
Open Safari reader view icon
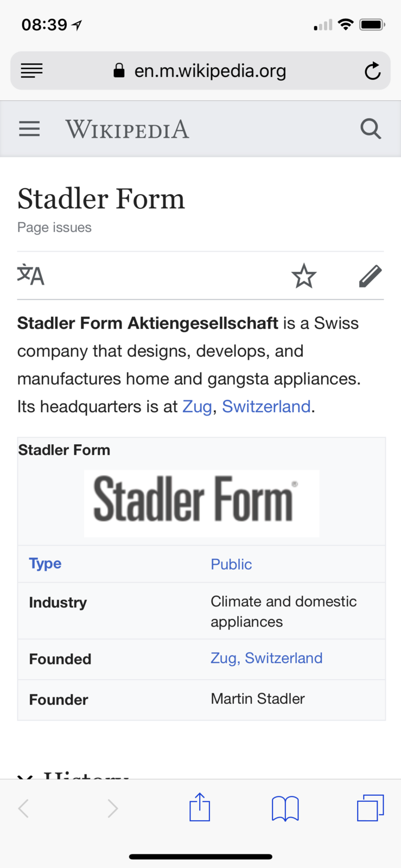31,71
